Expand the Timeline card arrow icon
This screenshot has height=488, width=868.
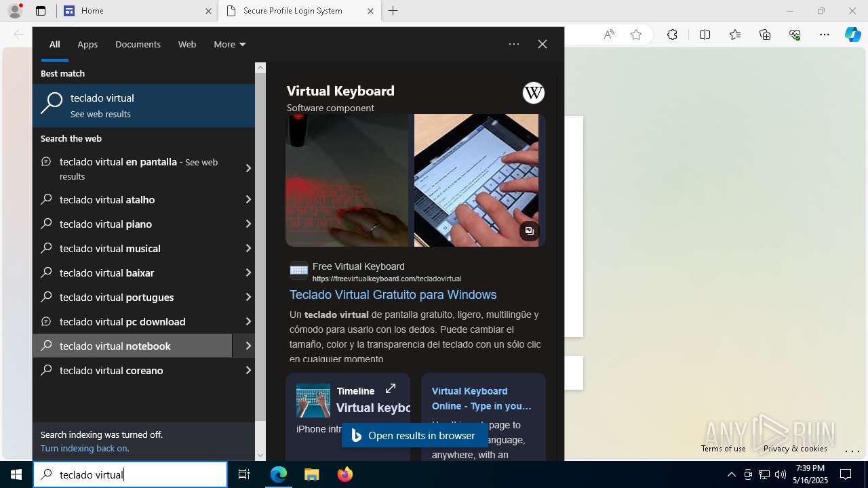(391, 388)
